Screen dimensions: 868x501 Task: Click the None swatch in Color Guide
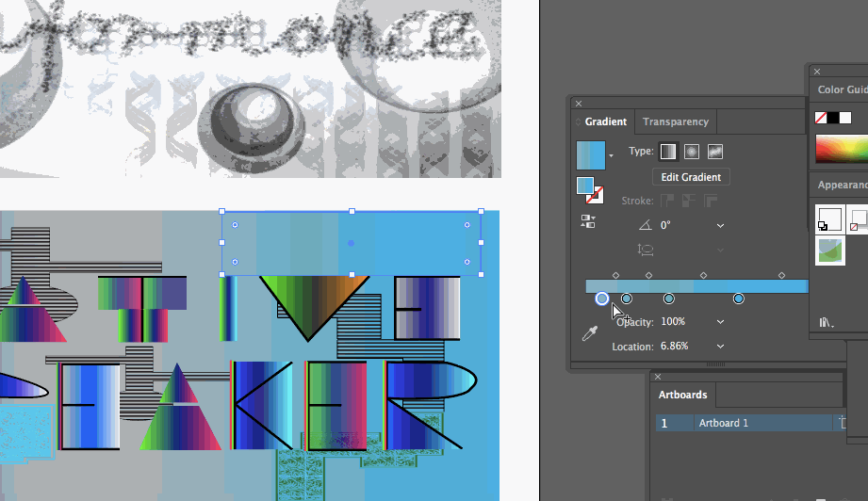click(820, 118)
